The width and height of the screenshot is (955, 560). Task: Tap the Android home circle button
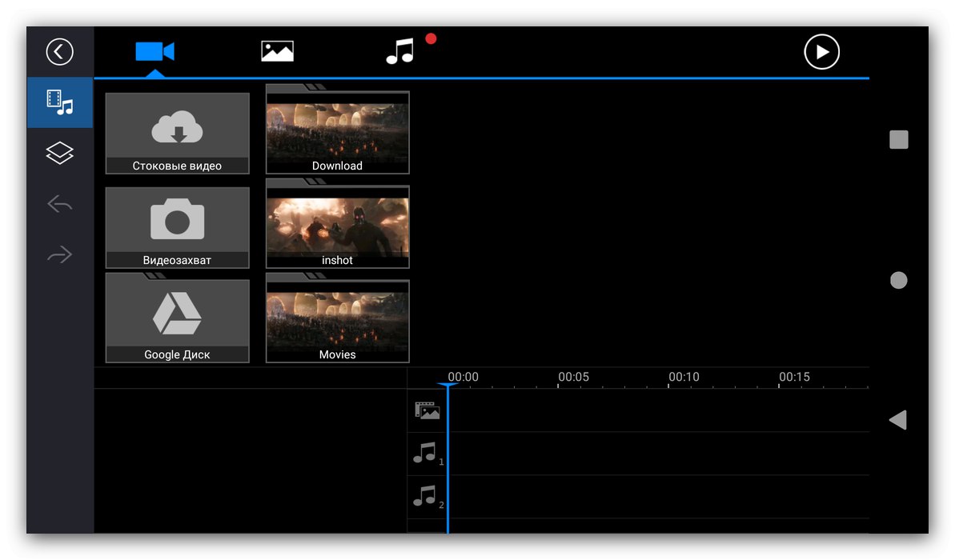point(899,280)
